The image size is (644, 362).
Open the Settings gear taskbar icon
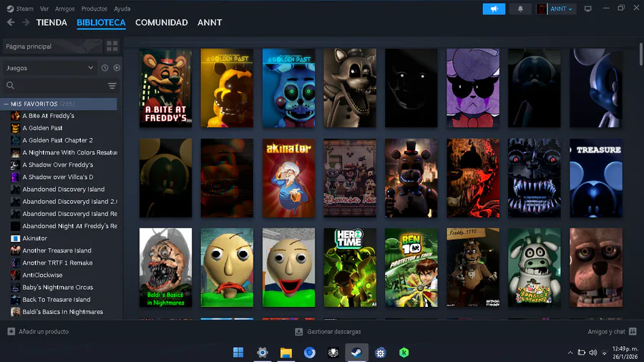point(262,353)
